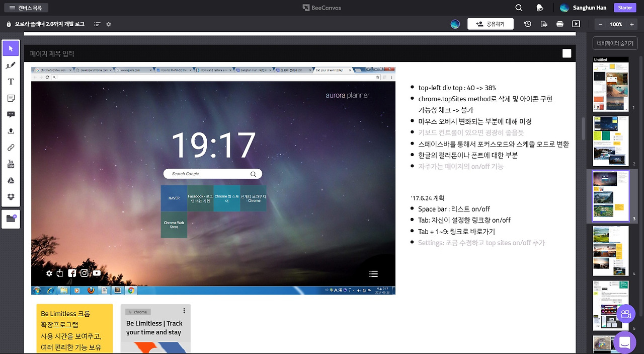Click the print icon
The height and width of the screenshot is (354, 644).
[x=559, y=24]
